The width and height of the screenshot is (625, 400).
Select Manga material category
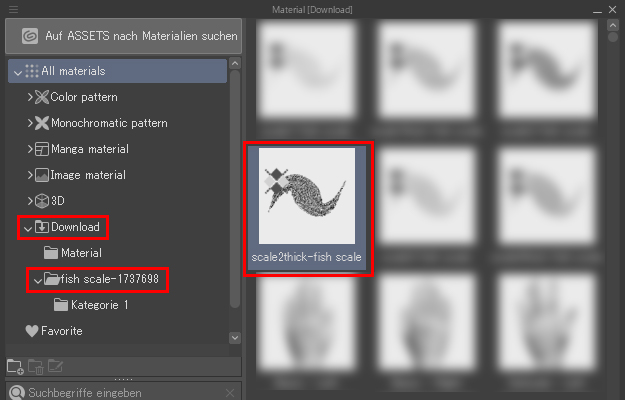point(90,149)
